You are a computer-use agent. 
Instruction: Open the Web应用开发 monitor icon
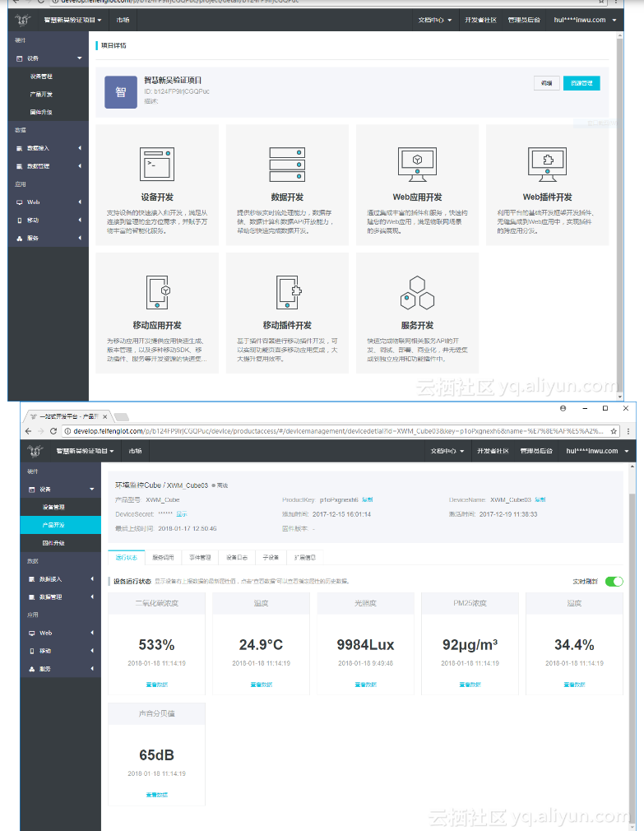(417, 165)
